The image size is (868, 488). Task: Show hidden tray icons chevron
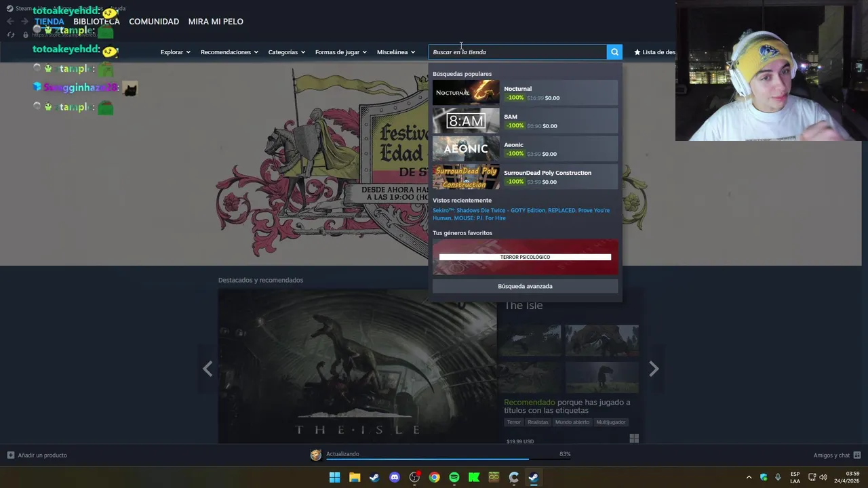coord(749,477)
